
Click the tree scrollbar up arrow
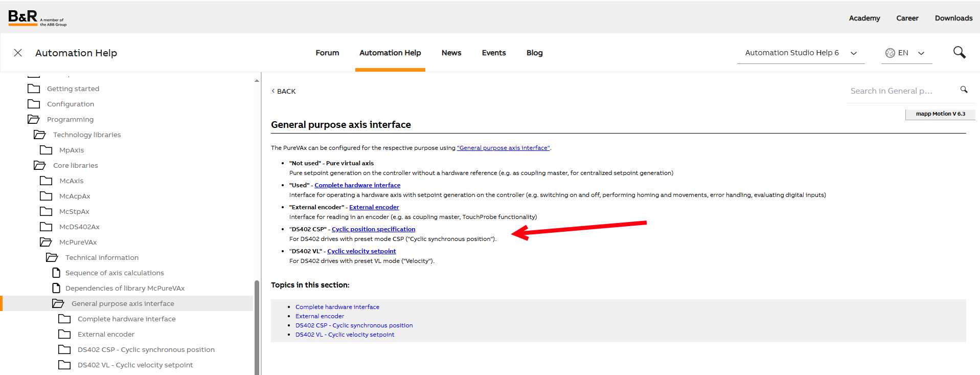pyautogui.click(x=257, y=81)
